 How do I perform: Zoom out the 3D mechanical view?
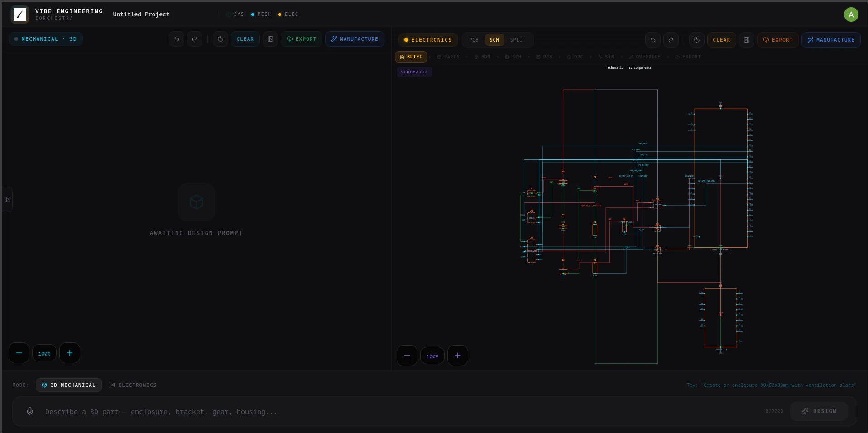point(19,353)
